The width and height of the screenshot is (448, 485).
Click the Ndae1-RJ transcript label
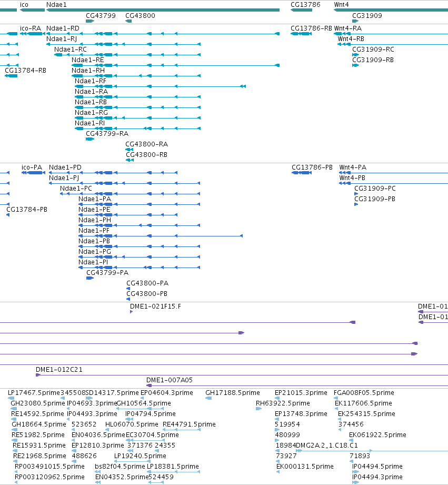tap(62, 39)
